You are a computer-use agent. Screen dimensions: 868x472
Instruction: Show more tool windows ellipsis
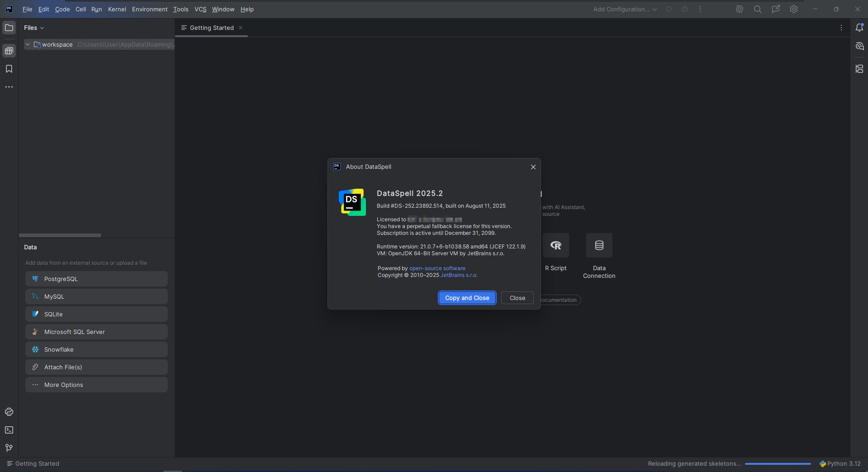[x=9, y=87]
